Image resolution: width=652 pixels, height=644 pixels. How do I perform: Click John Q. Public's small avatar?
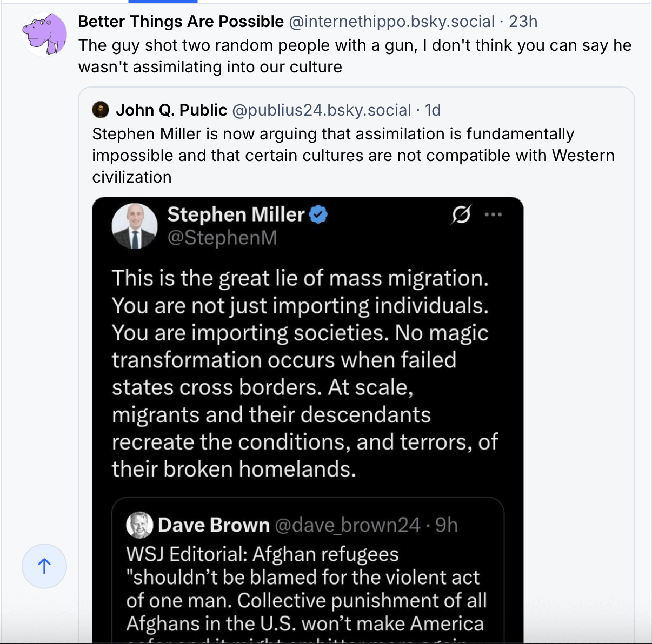click(x=101, y=110)
